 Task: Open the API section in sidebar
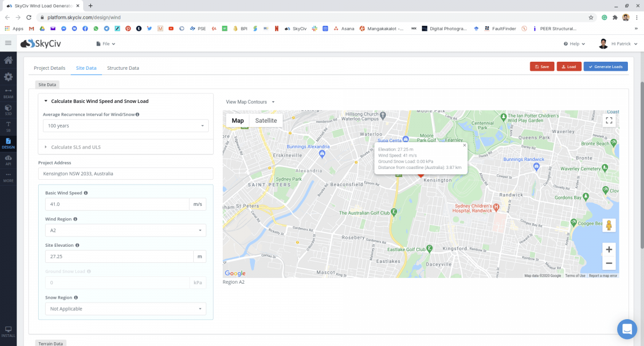(8, 160)
